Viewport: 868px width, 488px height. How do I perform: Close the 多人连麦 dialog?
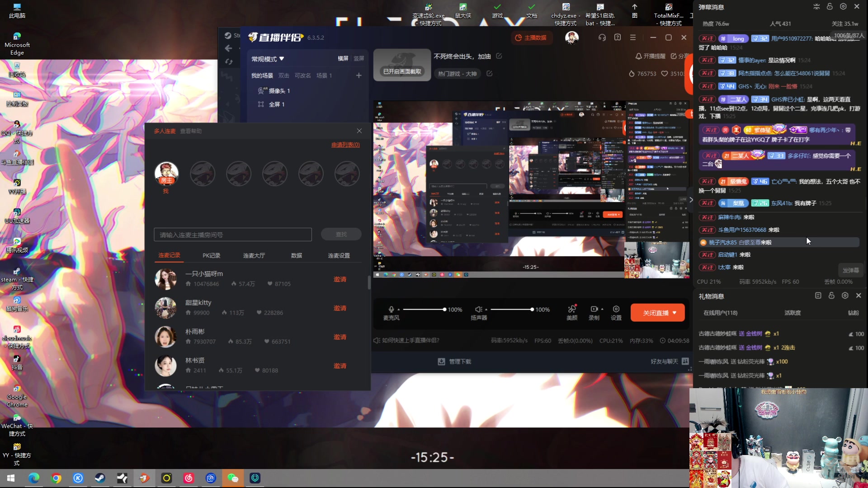359,131
